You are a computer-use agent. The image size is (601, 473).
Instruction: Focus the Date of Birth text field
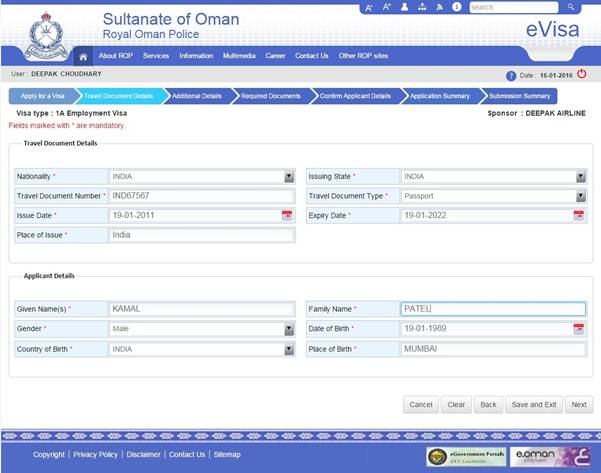coord(487,328)
